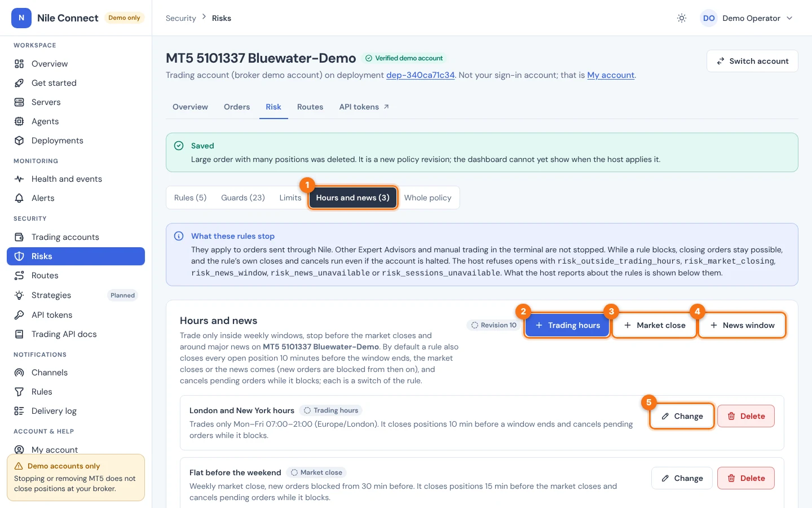Open Overview in the sidebar
This screenshot has height=508, width=812.
(76, 64)
